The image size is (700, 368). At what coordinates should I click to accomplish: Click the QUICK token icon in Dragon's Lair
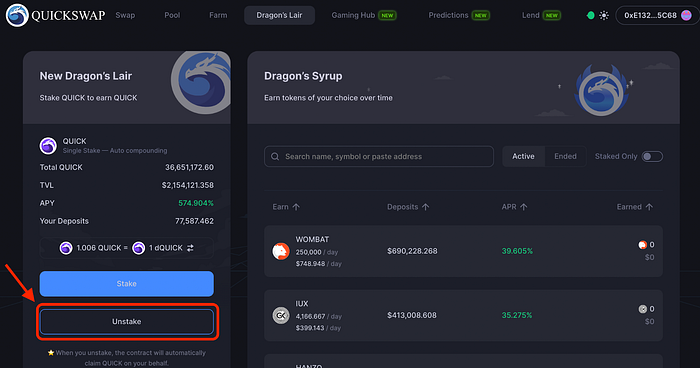tap(48, 146)
